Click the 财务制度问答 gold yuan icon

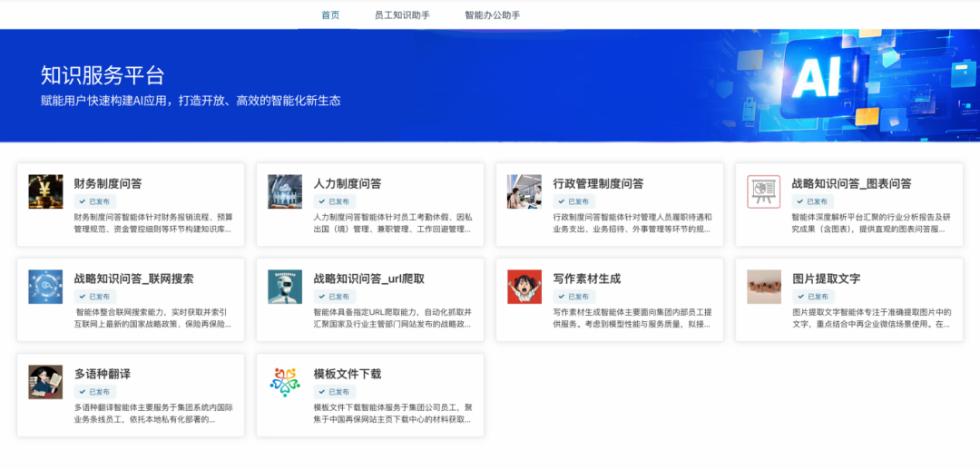pyautogui.click(x=45, y=191)
